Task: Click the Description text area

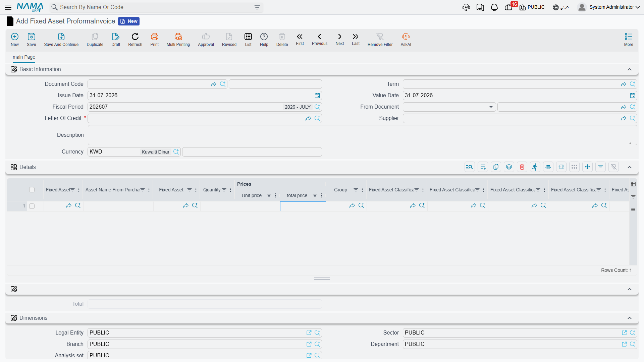Action: 362,135
